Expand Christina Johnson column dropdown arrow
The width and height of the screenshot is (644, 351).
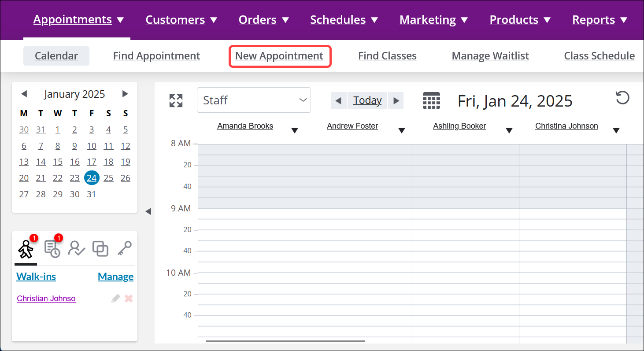[x=616, y=130]
